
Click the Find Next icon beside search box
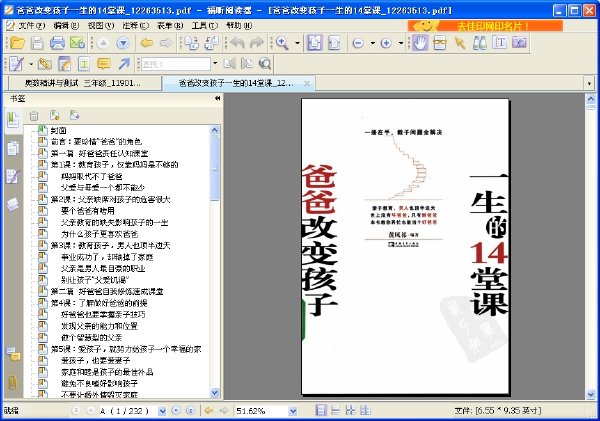[x=247, y=64]
